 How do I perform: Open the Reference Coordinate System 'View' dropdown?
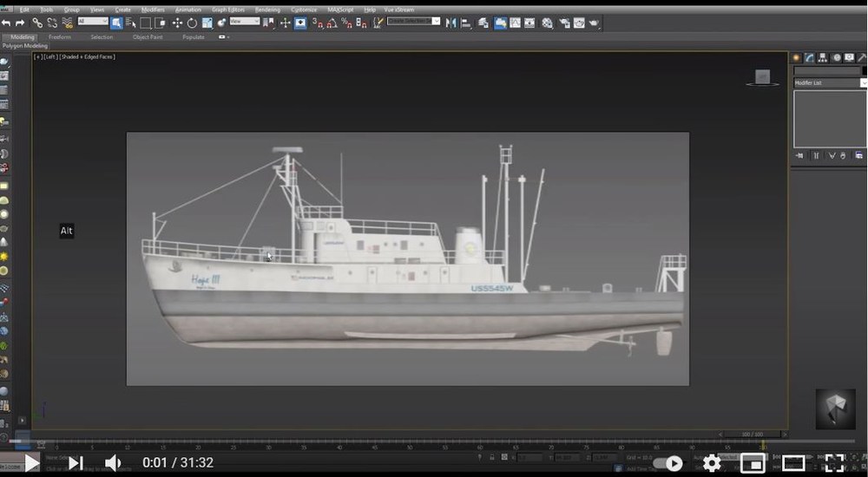pos(244,21)
